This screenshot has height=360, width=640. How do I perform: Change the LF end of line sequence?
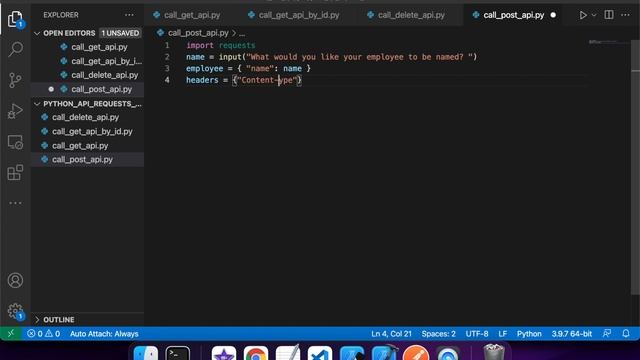click(502, 333)
